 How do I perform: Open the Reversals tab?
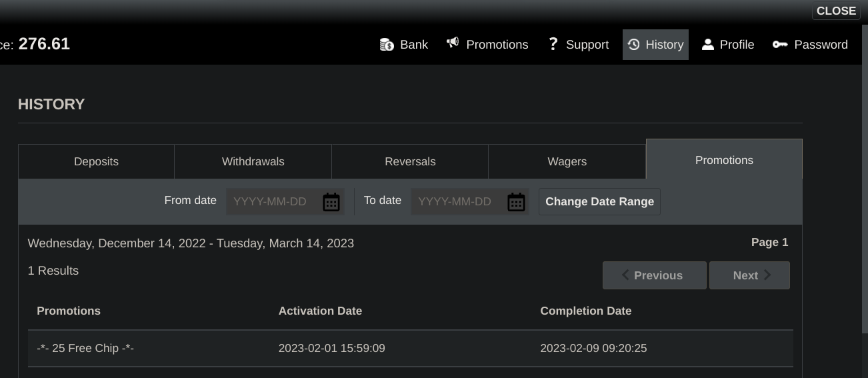point(410,161)
